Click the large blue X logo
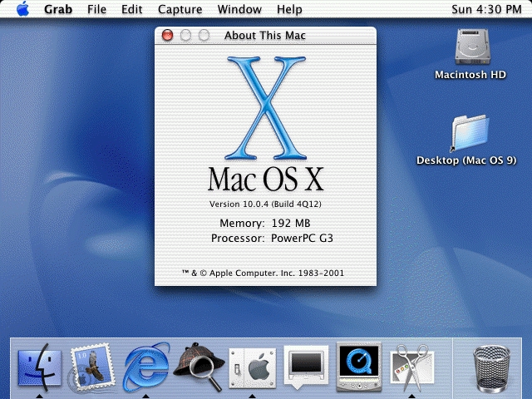The width and height of the screenshot is (532, 399). pyautogui.click(x=266, y=108)
